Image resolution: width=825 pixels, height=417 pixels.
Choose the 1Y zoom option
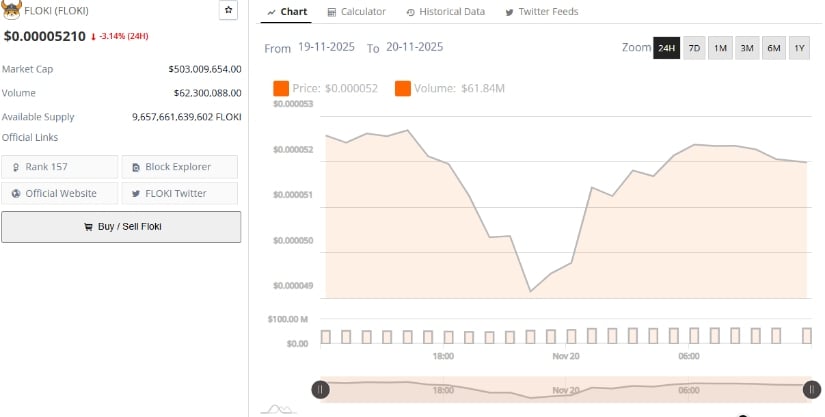[x=798, y=48]
